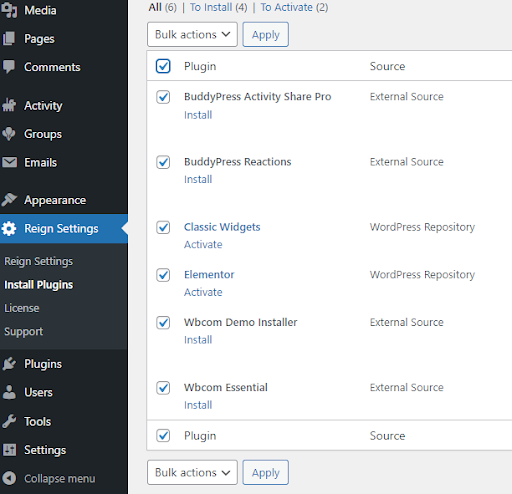Image resolution: width=512 pixels, height=494 pixels.
Task: Click the Classic Widgets plugin name link
Action: click(222, 227)
